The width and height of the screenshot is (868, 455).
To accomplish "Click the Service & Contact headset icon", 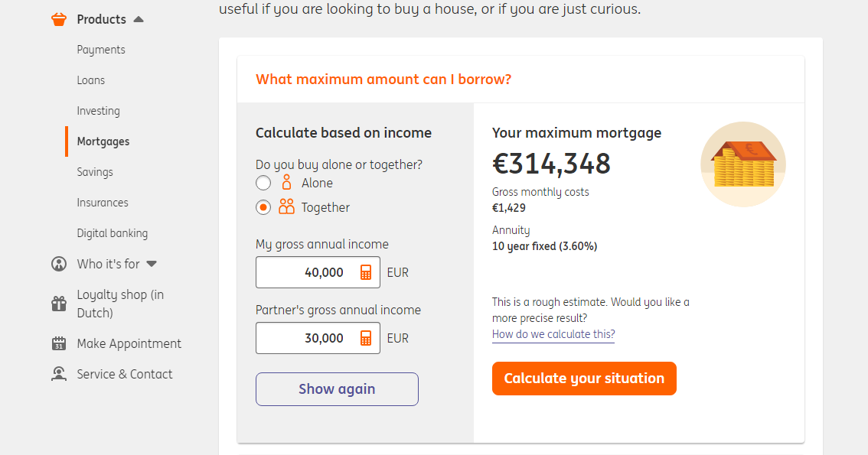I will click(59, 374).
